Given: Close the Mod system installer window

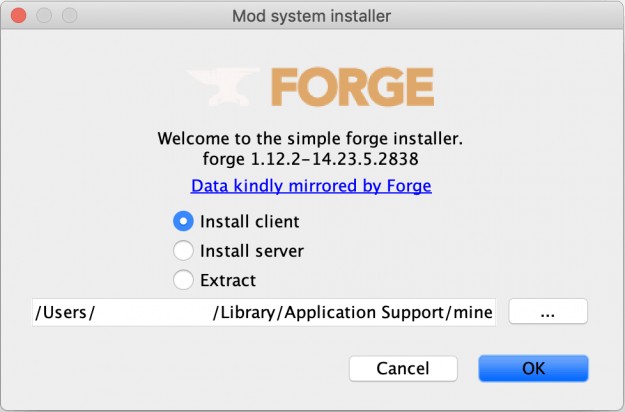Looking at the screenshot, I should click(x=18, y=16).
